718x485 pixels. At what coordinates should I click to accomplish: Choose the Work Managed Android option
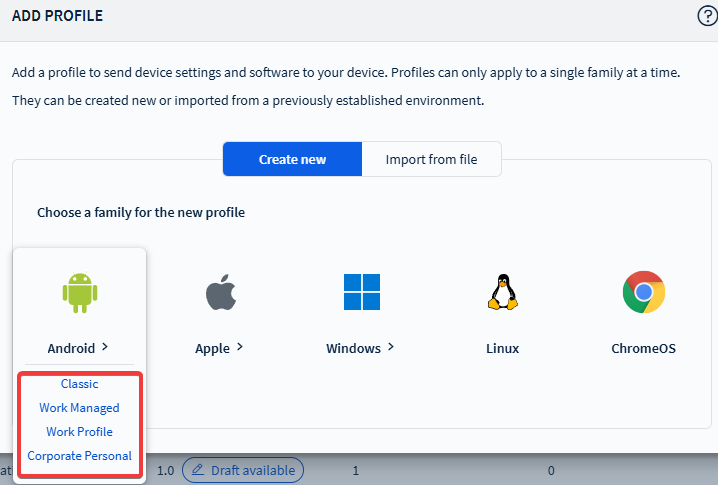click(79, 408)
